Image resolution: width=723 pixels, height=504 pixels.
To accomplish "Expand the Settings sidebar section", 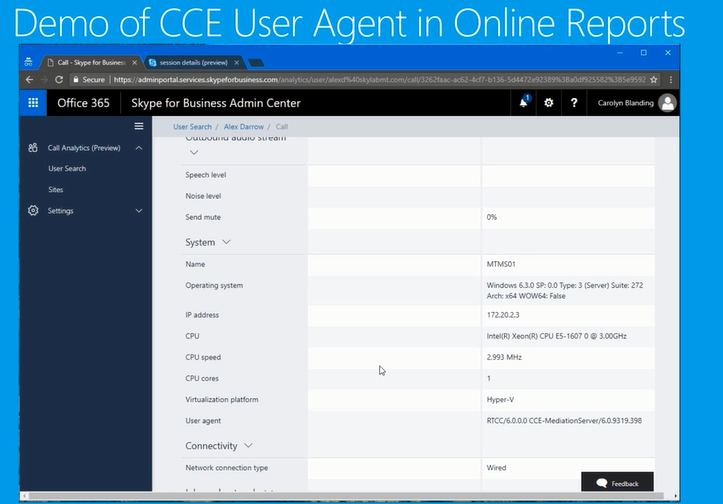I will pyautogui.click(x=139, y=211).
